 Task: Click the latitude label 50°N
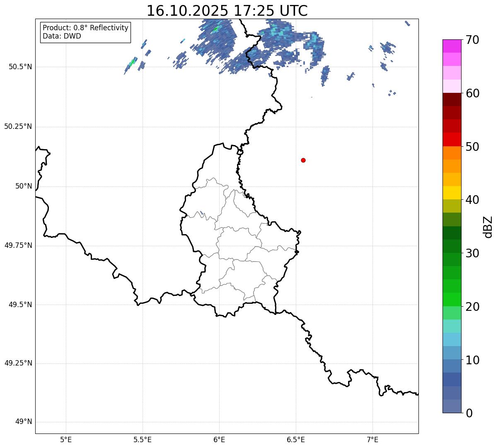point(24,186)
